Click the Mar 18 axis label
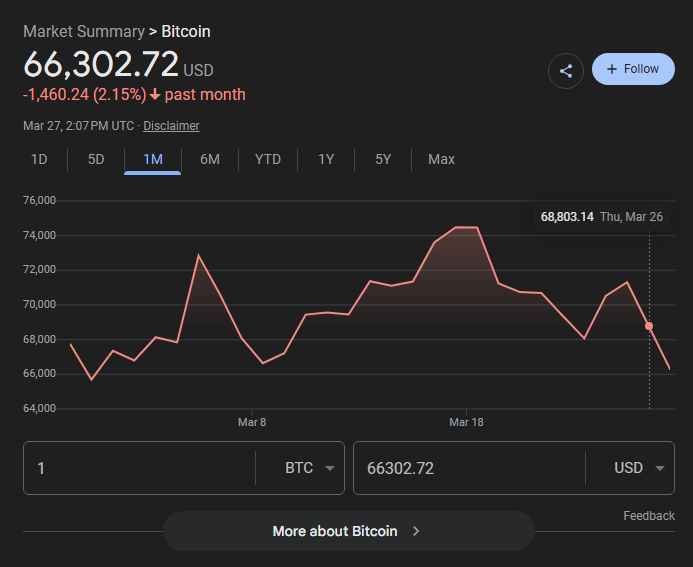 pyautogui.click(x=466, y=422)
